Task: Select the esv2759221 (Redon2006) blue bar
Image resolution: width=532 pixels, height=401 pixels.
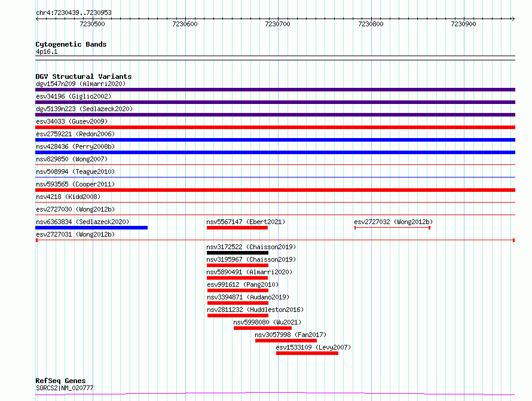Action: point(275,140)
